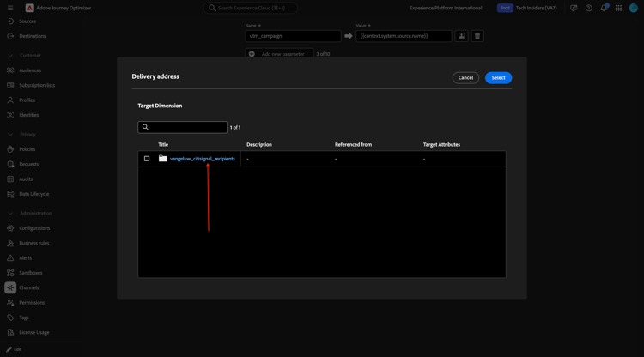Confirm with the blue Select button
Image resolution: width=644 pixels, height=357 pixels.
(498, 77)
